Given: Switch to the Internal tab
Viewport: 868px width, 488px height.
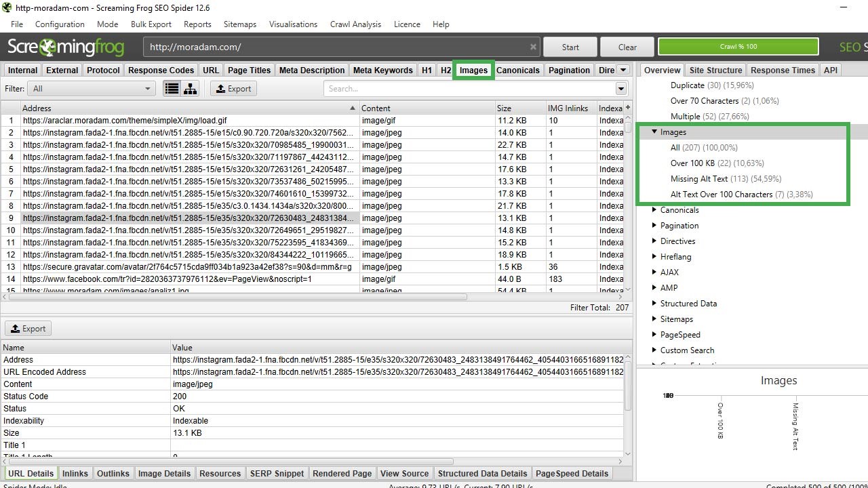Looking at the screenshot, I should point(23,70).
